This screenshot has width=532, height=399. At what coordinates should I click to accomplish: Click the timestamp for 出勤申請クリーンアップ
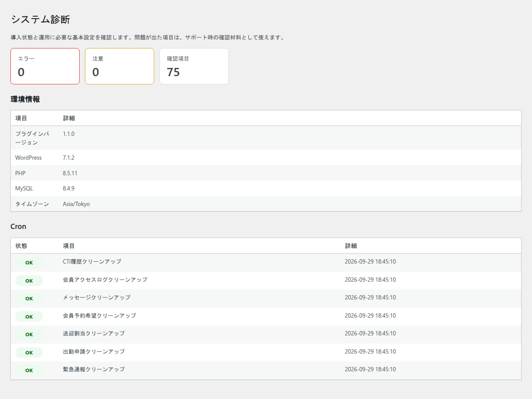pyautogui.click(x=370, y=352)
